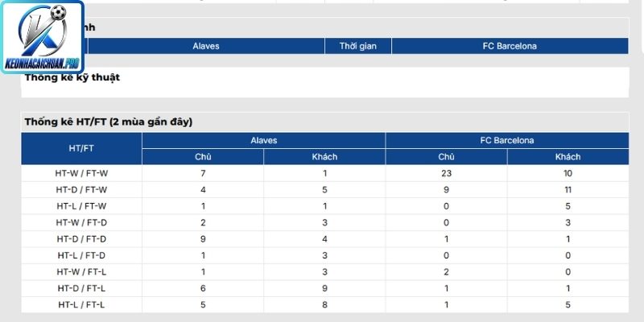Click the soccer ball on the logo
The image size is (644, 322).
coord(58,13)
